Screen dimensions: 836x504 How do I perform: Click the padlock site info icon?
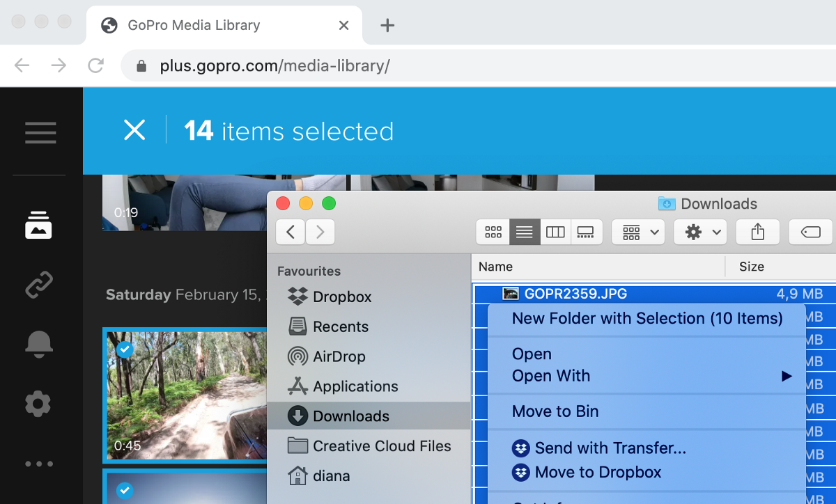(142, 66)
